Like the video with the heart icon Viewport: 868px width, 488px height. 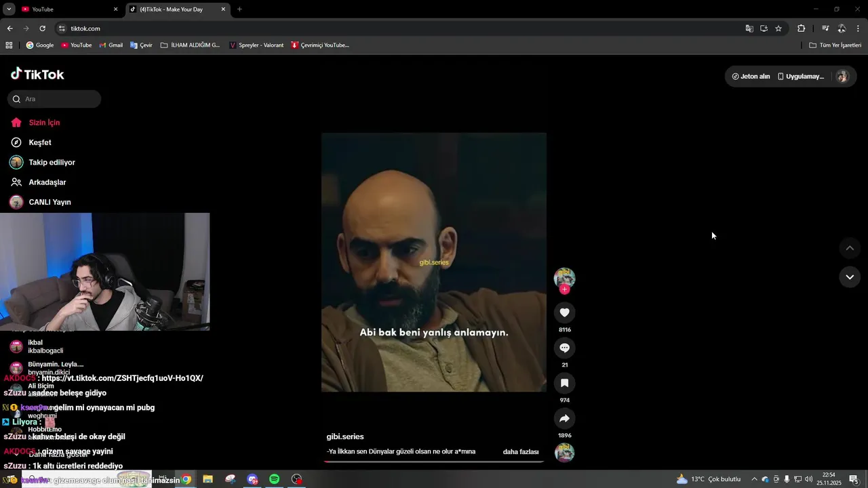pyautogui.click(x=564, y=312)
